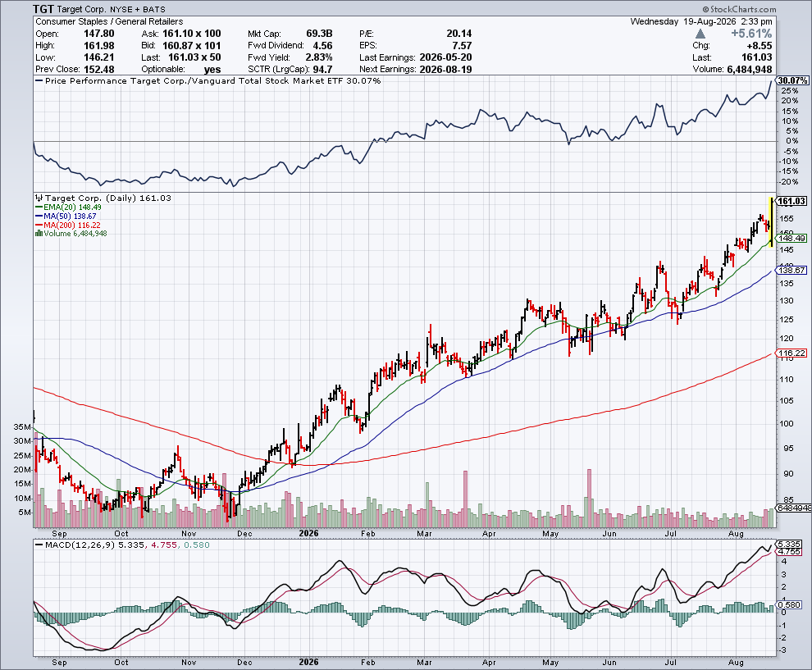Click the yellow-highlighted latest price candle
The image size is (812, 670).
coord(772,222)
